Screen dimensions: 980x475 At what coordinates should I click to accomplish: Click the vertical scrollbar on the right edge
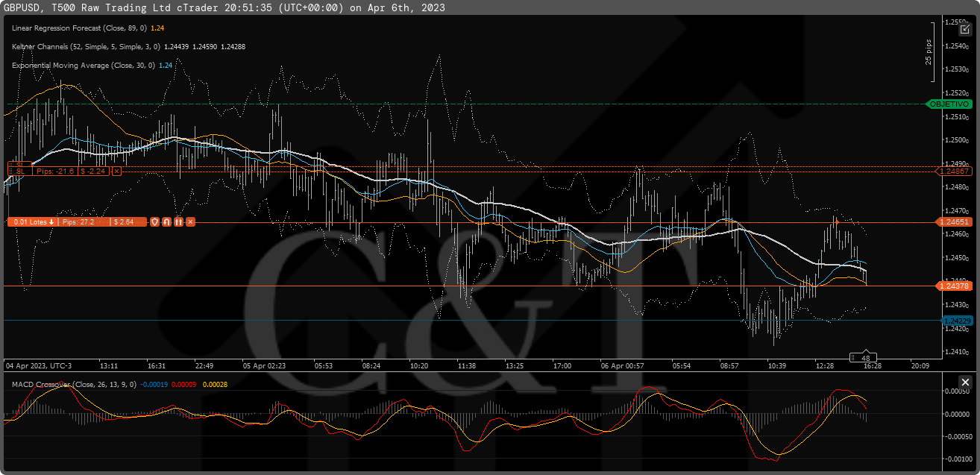[976, 186]
